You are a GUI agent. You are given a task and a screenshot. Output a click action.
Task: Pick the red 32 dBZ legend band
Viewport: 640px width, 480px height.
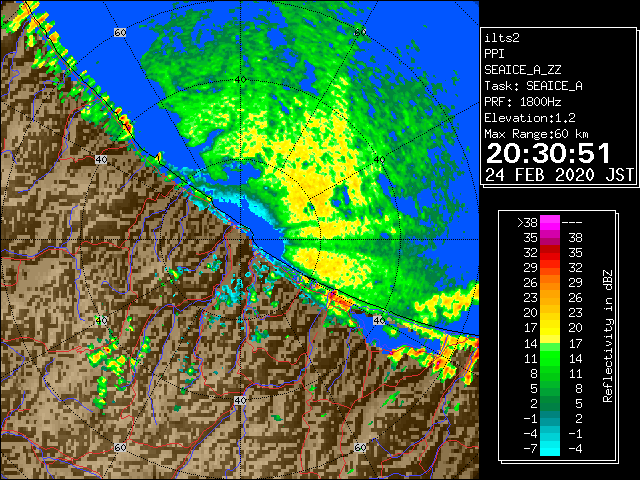pyautogui.click(x=550, y=253)
